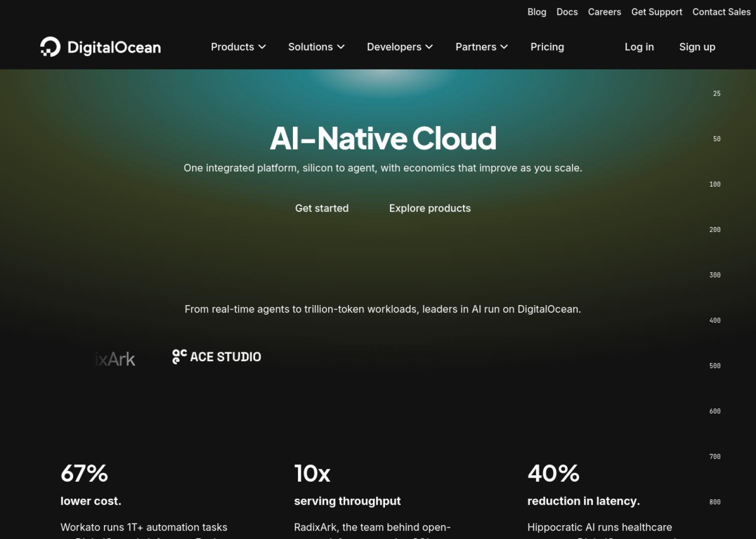Go to the Pricing page
The width and height of the screenshot is (756, 539).
(x=547, y=47)
